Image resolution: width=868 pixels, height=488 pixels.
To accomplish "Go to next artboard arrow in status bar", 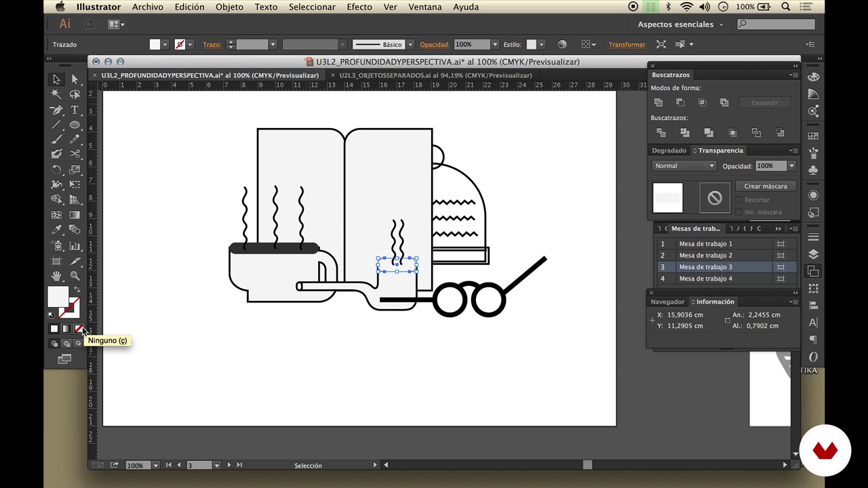I will pos(229,466).
